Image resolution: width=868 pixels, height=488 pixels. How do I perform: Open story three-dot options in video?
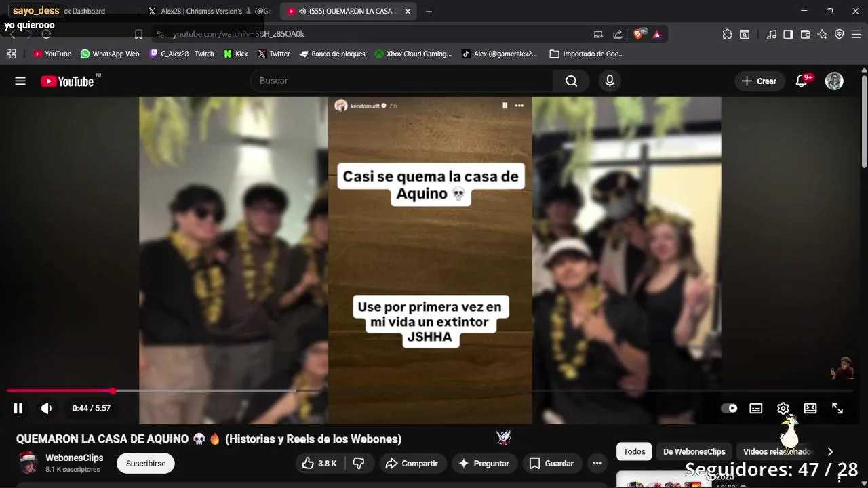point(519,106)
